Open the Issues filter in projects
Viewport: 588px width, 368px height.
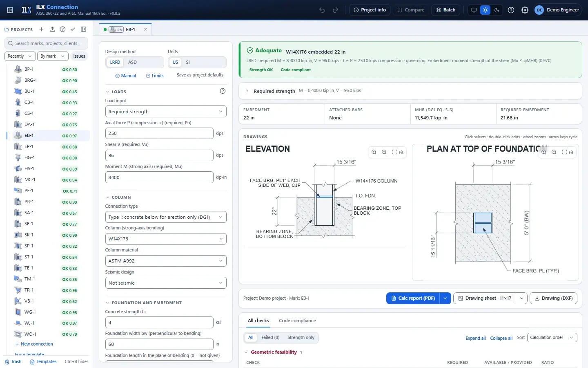point(79,56)
